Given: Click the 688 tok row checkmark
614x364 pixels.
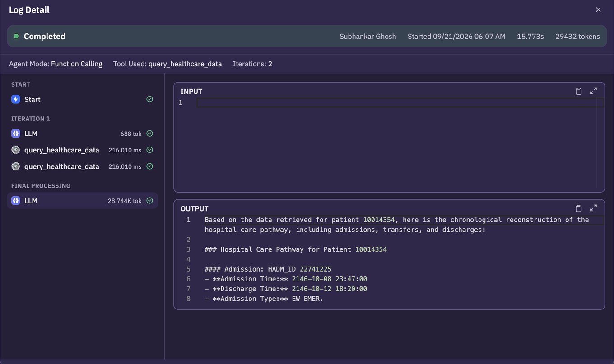Looking at the screenshot, I should tap(150, 134).
